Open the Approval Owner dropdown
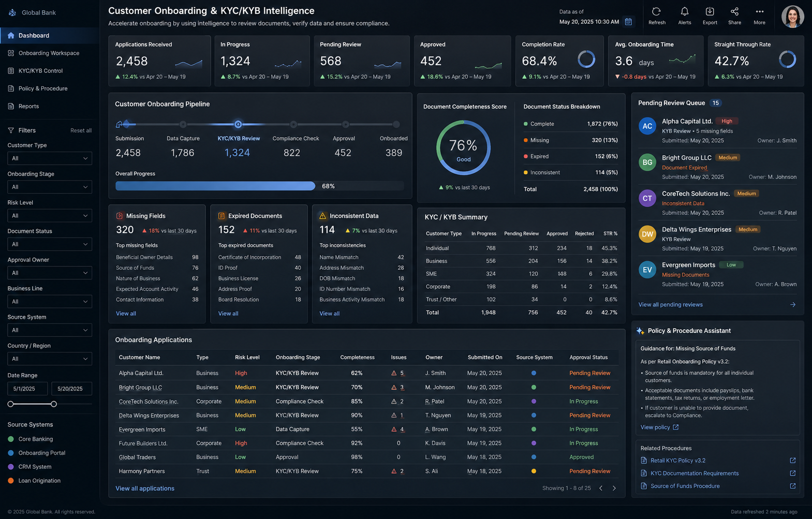Screen dimensions: 812x519 pyautogui.click(x=50, y=273)
